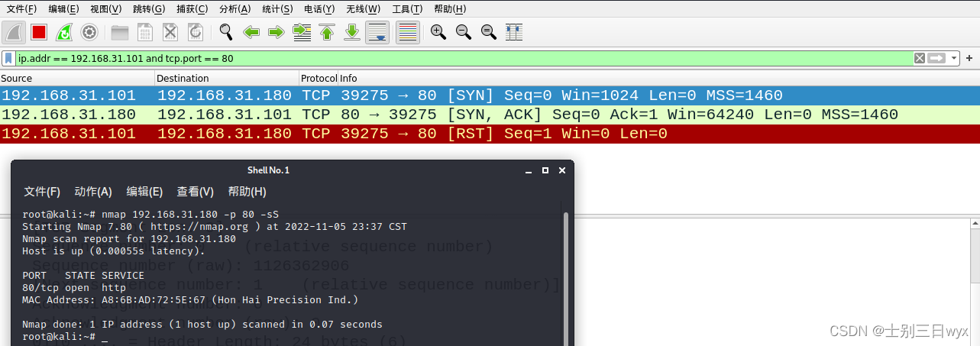Go forward to the next packet with the right arrow
This screenshot has height=346, width=980.
coord(277,32)
